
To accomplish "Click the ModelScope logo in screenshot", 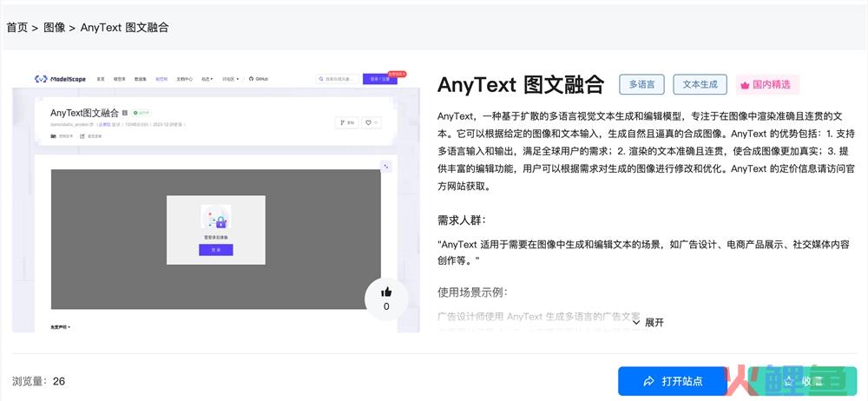I will click(x=60, y=78).
